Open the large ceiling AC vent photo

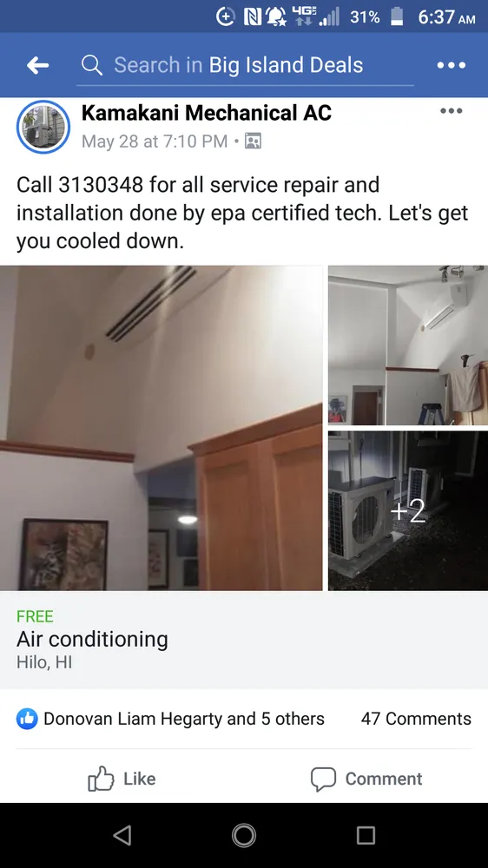[162, 428]
